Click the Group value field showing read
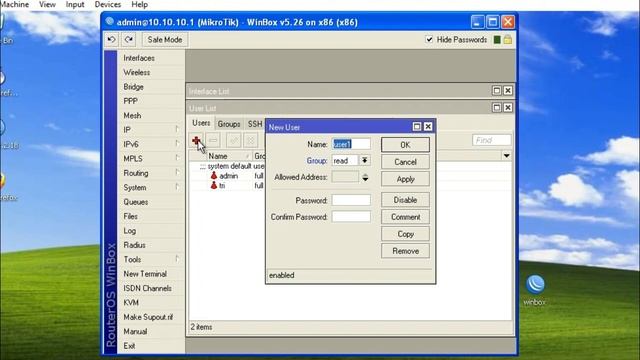 point(345,160)
